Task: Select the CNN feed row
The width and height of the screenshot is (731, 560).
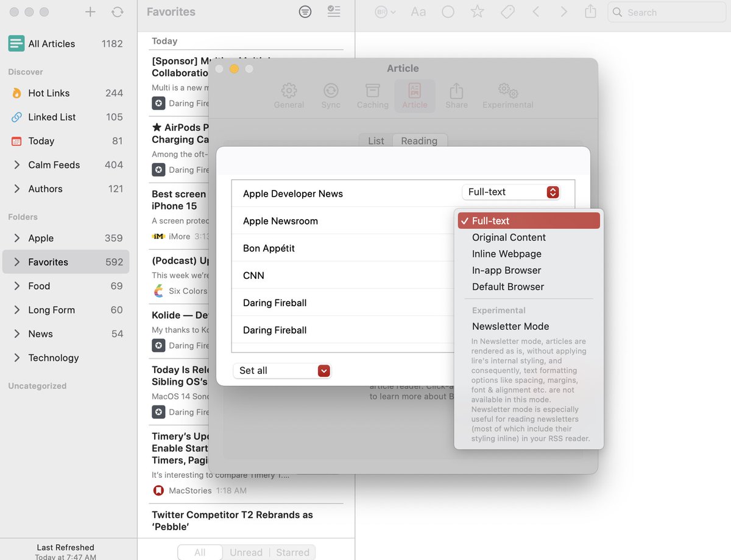Action: pos(343,276)
